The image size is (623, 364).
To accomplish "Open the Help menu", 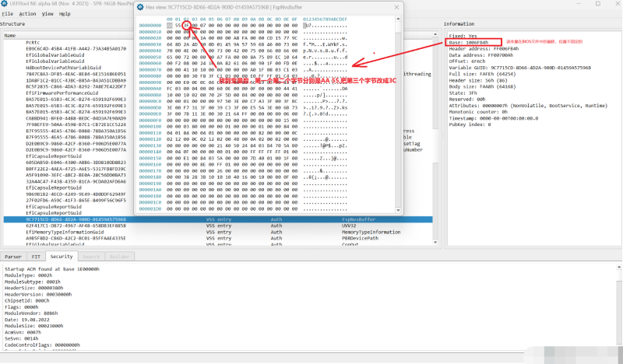I will point(65,13).
